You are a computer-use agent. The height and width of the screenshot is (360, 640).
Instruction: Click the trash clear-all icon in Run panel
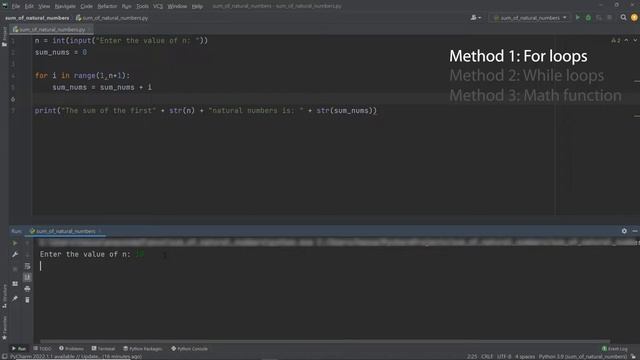point(27,300)
